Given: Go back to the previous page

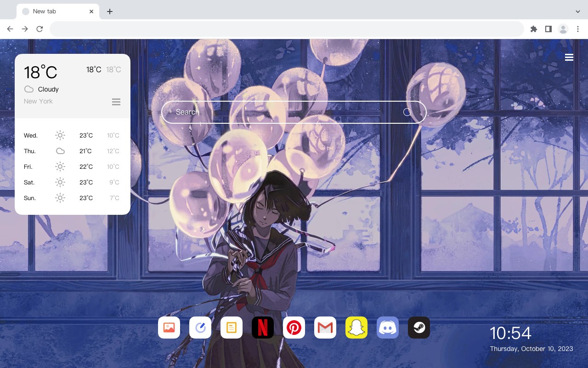Looking at the screenshot, I should pos(10,29).
